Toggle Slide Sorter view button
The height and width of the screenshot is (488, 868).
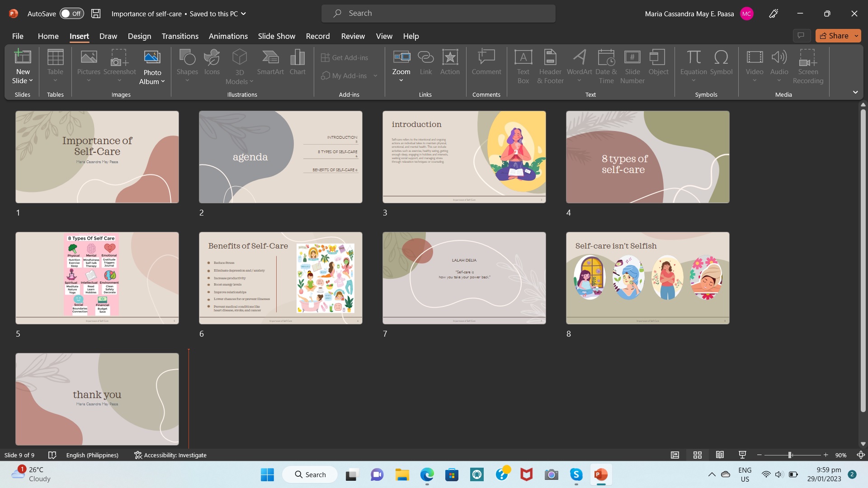pos(698,455)
